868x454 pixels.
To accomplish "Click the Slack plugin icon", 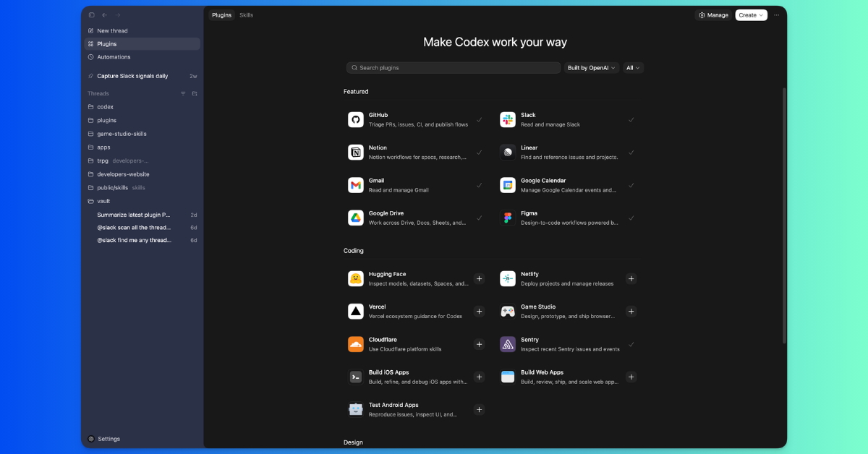I will tap(508, 119).
